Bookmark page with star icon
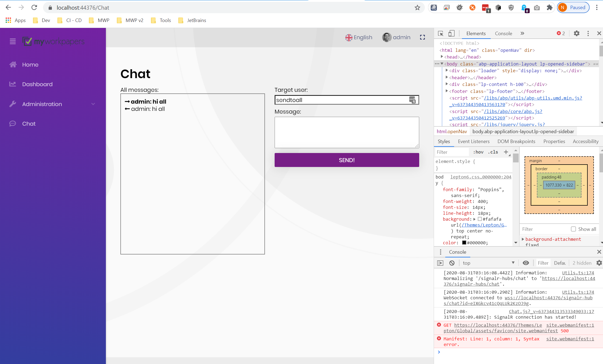 pyautogui.click(x=417, y=8)
